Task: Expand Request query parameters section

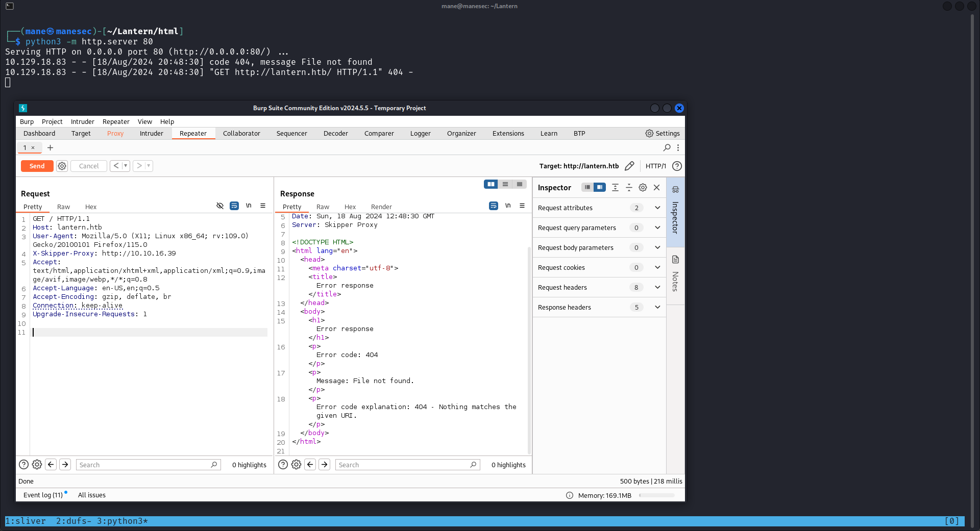Action: 599,228
